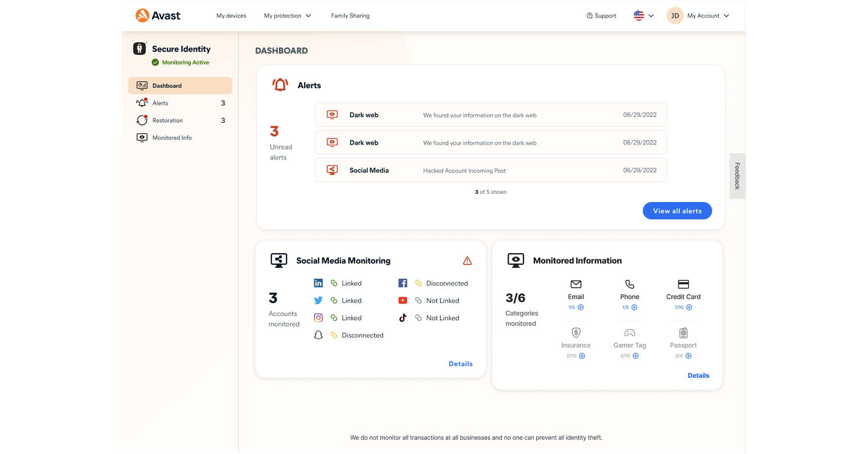Click the JD profile avatar

675,16
